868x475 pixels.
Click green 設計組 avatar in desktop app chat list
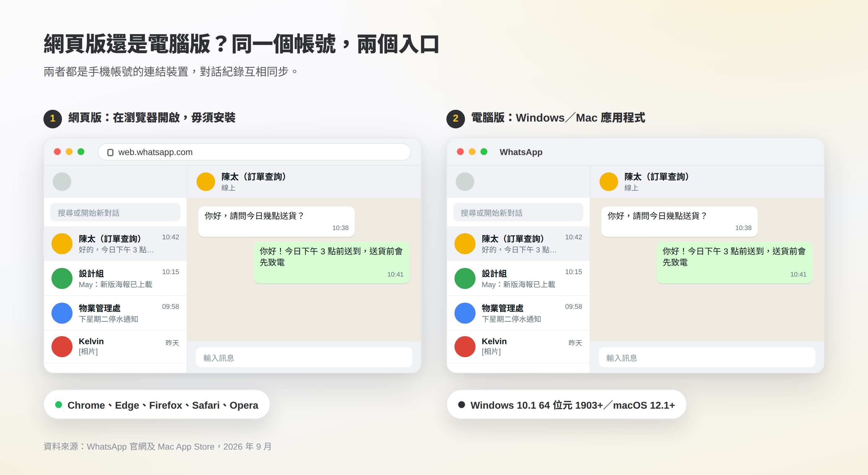pyautogui.click(x=465, y=278)
